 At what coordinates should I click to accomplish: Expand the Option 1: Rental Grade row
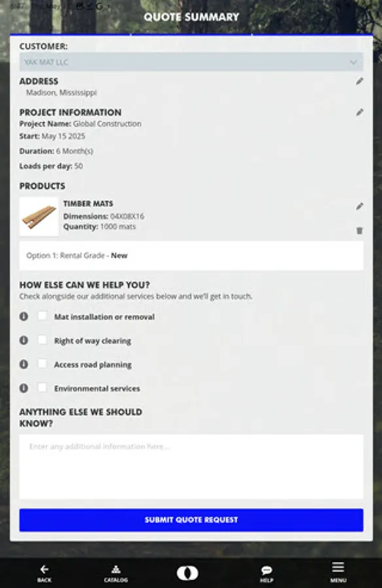[191, 255]
